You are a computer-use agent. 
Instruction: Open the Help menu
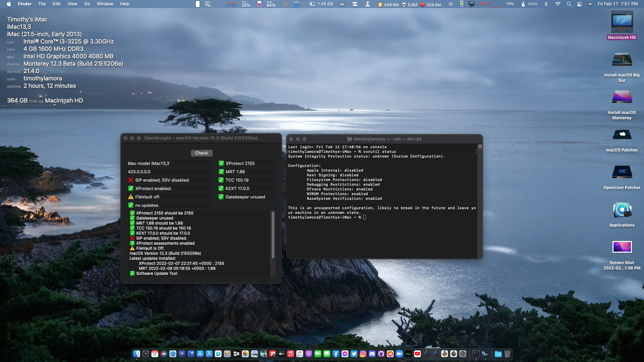point(124,4)
